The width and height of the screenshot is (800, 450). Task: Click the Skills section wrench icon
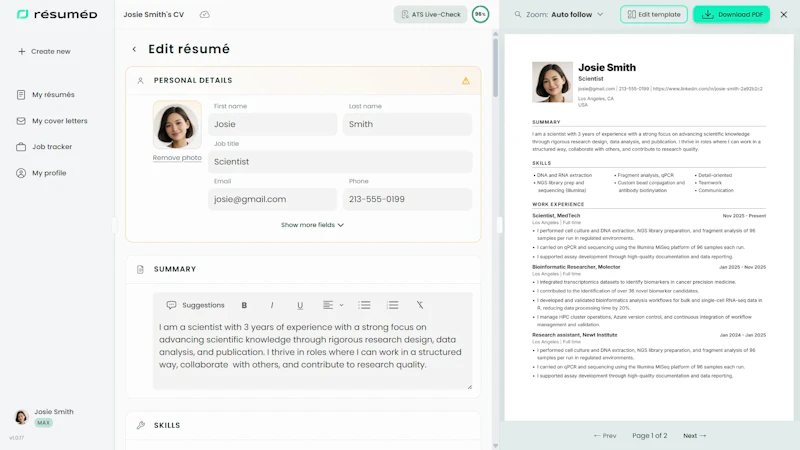coord(141,425)
